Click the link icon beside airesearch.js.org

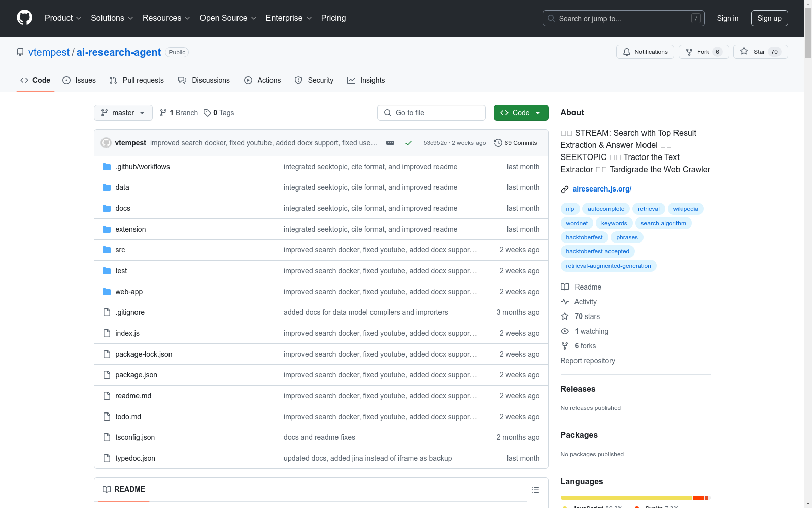pos(565,189)
